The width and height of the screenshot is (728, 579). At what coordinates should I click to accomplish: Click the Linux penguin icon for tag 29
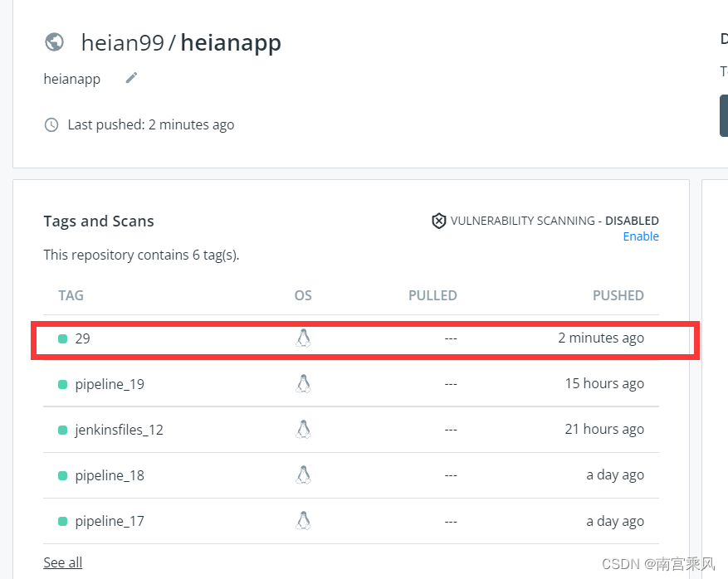click(303, 338)
